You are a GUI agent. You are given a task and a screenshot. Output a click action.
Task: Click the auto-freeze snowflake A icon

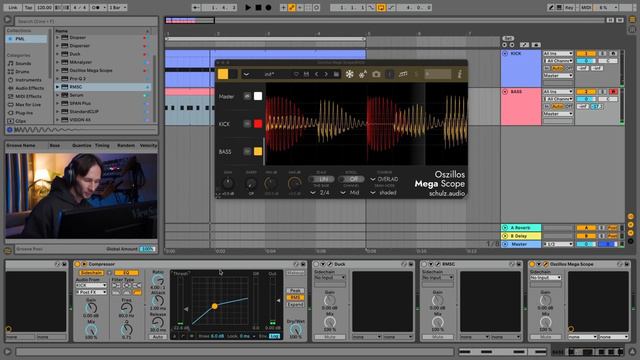(x=362, y=74)
